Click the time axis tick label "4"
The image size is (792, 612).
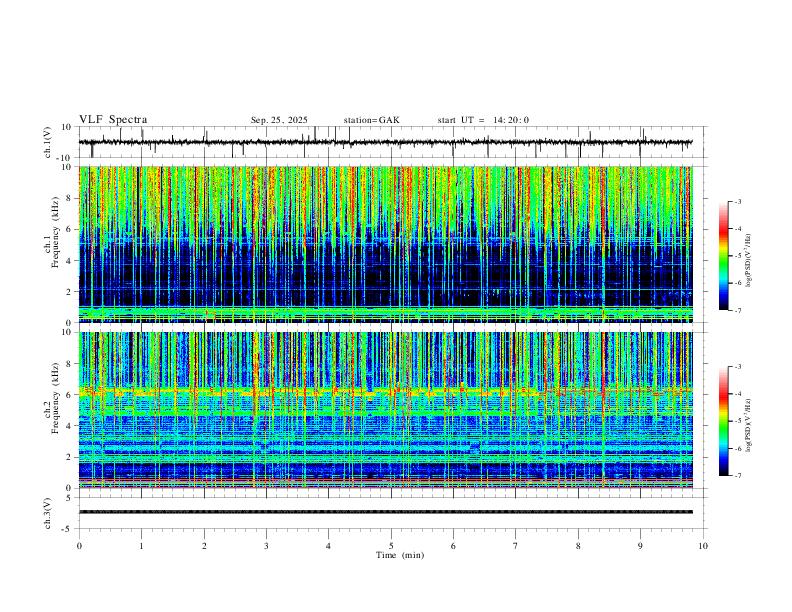tap(329, 546)
